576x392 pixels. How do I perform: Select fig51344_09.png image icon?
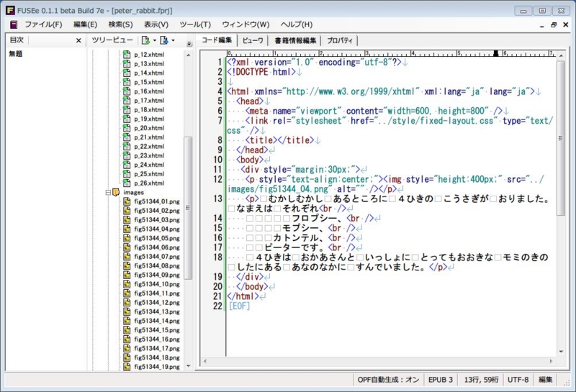(x=127, y=275)
